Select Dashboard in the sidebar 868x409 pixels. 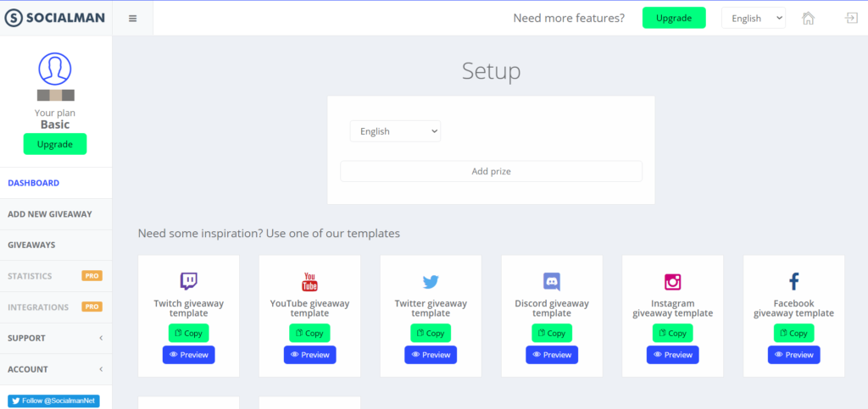coord(34,183)
